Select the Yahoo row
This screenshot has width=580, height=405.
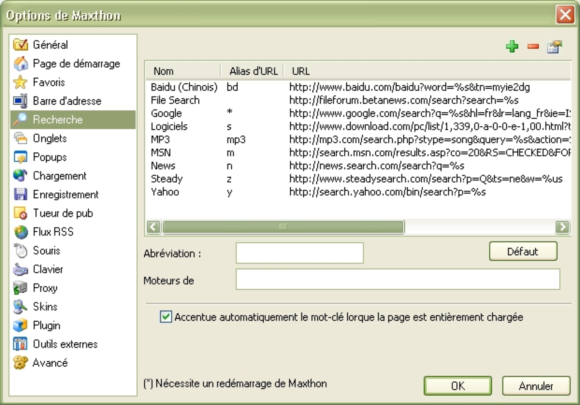(x=358, y=192)
